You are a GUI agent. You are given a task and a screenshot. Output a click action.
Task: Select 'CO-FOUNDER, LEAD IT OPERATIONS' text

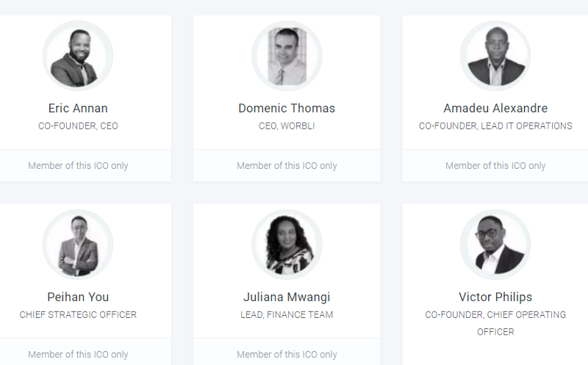[495, 126]
